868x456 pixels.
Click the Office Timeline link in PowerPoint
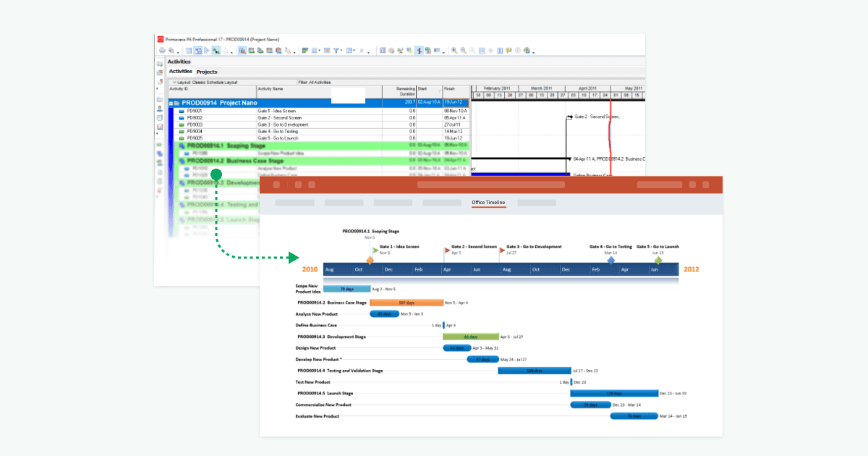tap(488, 202)
